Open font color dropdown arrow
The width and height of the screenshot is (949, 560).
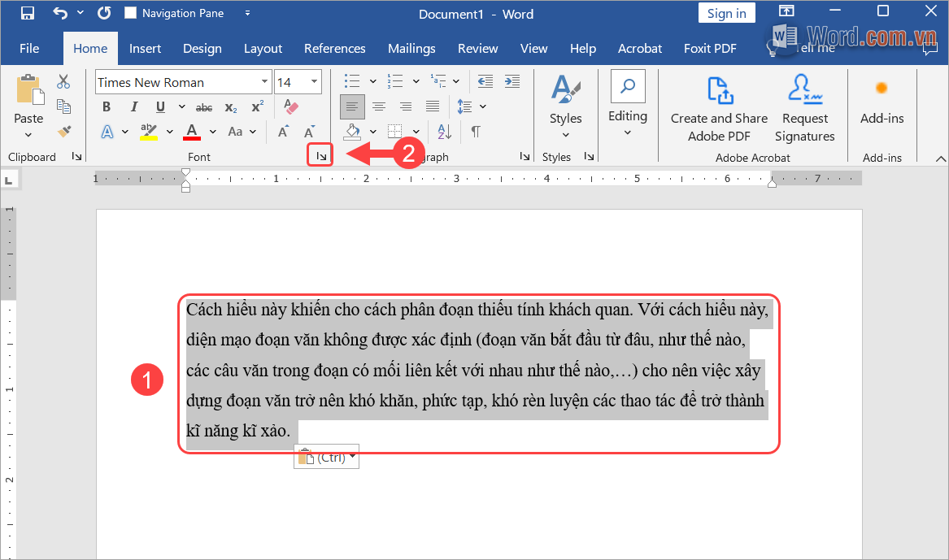click(213, 132)
